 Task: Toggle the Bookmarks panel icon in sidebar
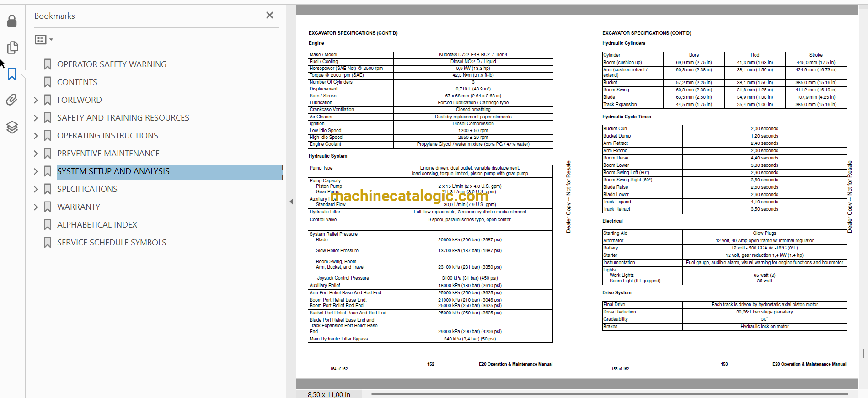coord(12,74)
